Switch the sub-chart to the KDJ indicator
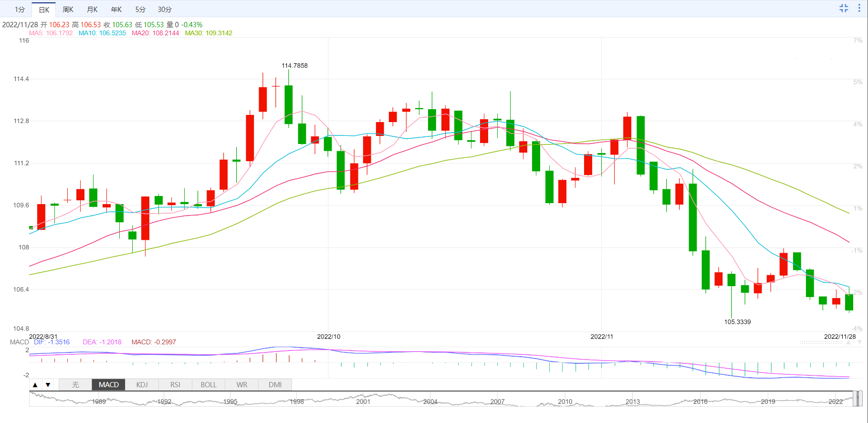Screen dimensions: 868x423 click(142, 385)
